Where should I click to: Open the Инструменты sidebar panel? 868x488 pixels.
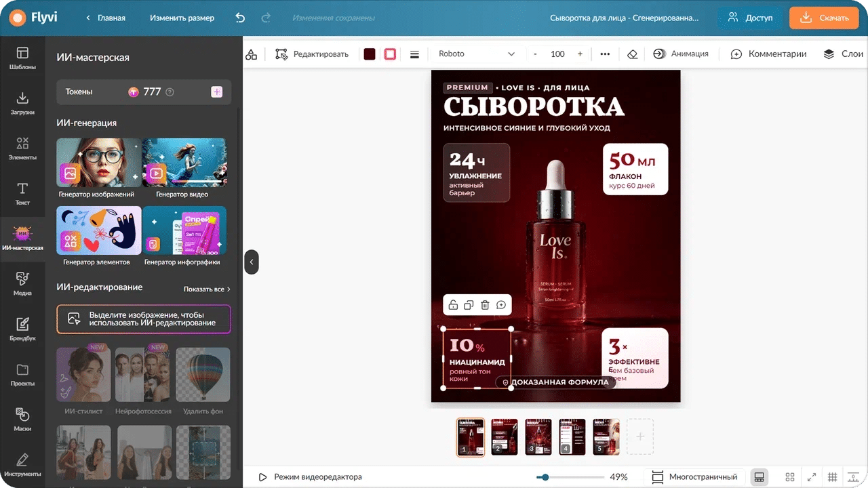point(22,465)
